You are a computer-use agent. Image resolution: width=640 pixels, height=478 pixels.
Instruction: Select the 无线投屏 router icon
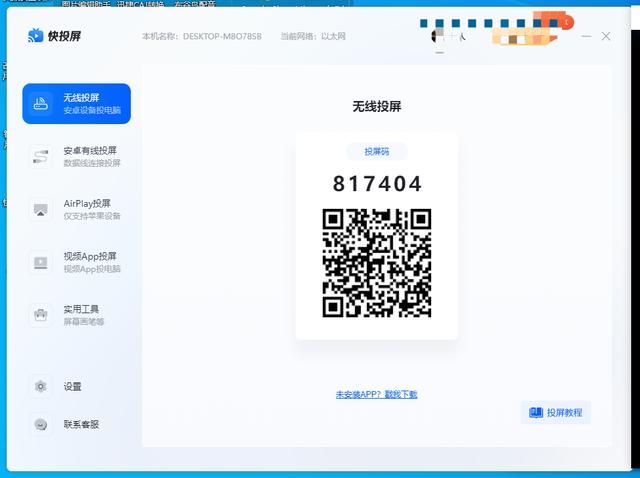[40, 104]
